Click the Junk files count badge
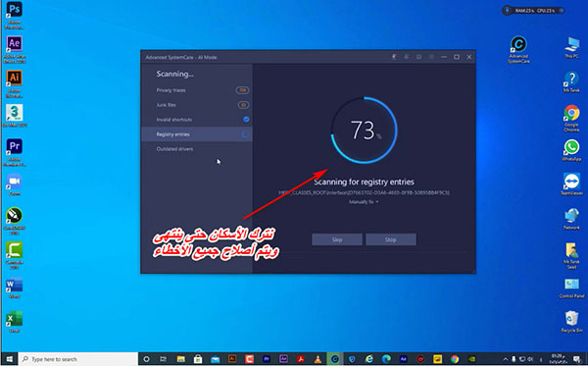Screen dimensions: 588x366 tap(244, 105)
